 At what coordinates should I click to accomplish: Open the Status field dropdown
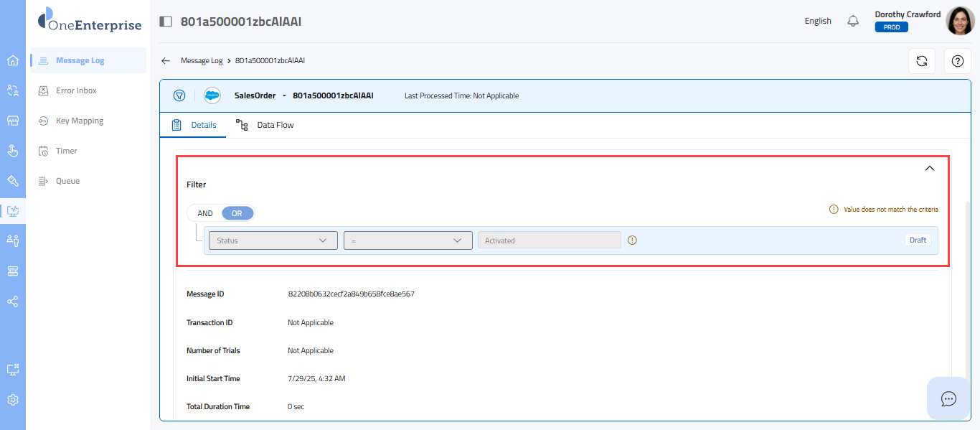[x=273, y=240]
